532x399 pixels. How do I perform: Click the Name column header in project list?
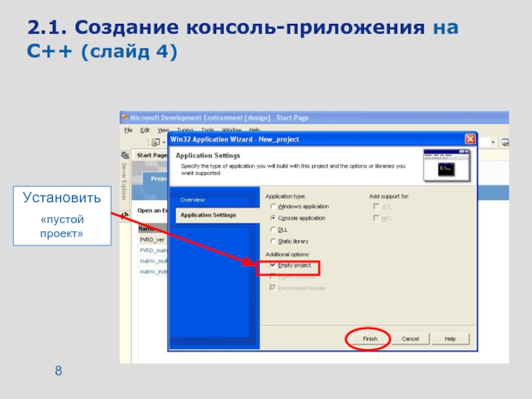(x=153, y=229)
